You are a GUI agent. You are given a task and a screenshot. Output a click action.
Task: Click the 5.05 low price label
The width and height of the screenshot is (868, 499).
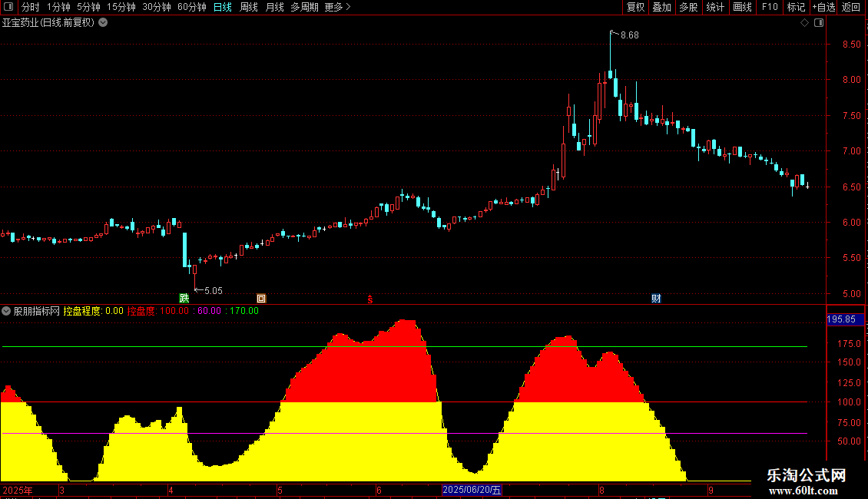click(213, 291)
